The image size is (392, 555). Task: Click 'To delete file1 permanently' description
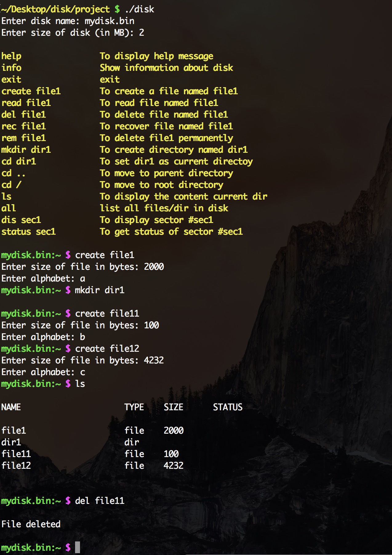(x=166, y=138)
